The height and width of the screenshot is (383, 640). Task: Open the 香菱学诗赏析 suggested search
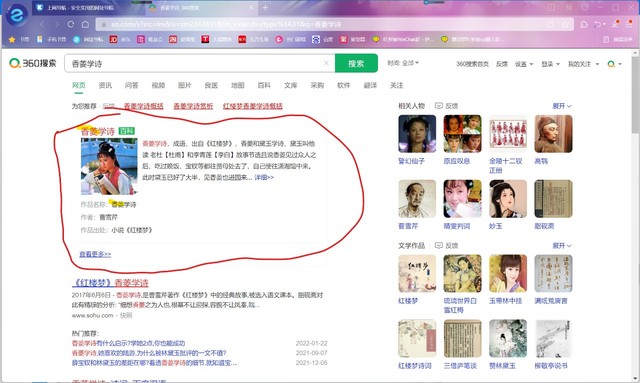pos(193,106)
